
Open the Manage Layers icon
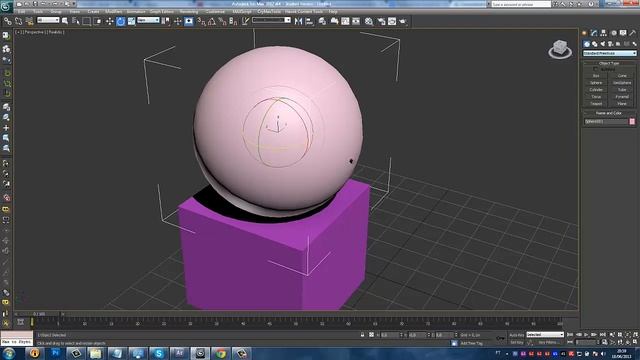[x=322, y=21]
